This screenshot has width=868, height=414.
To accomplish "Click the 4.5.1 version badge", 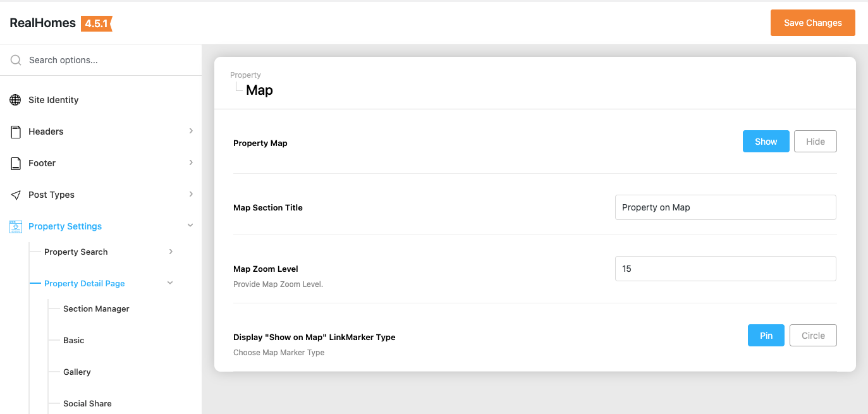I will click(96, 23).
